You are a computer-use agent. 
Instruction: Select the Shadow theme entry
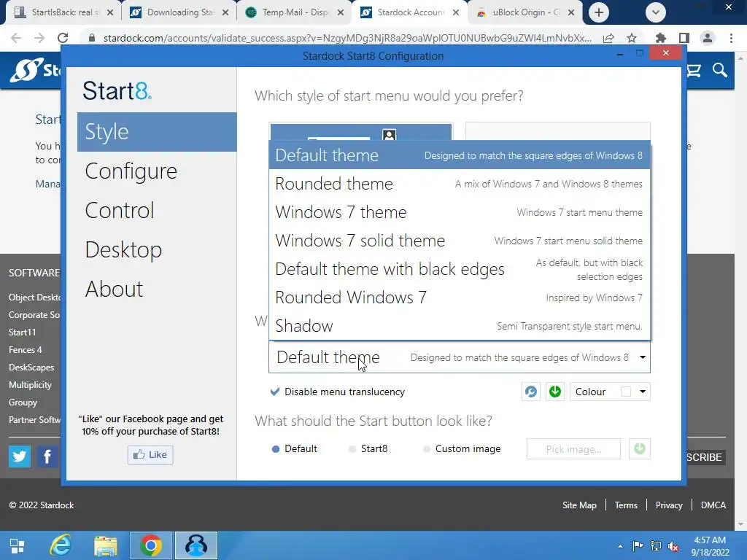pos(460,326)
